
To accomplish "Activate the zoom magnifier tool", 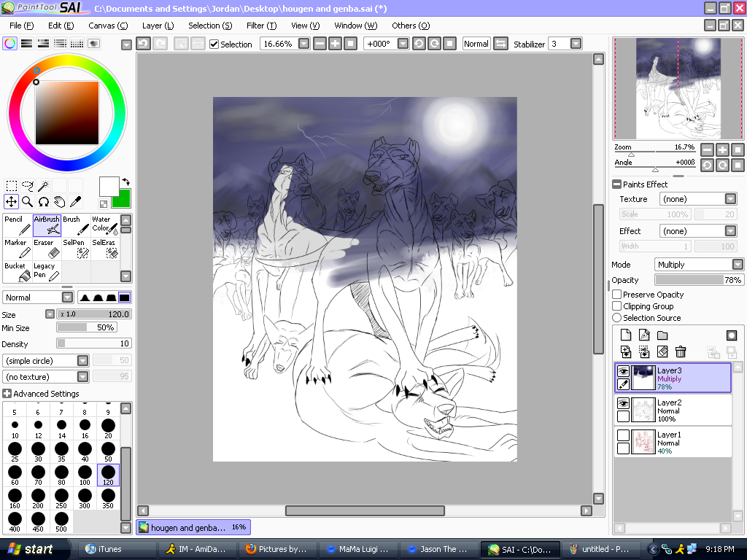I will click(x=27, y=201).
